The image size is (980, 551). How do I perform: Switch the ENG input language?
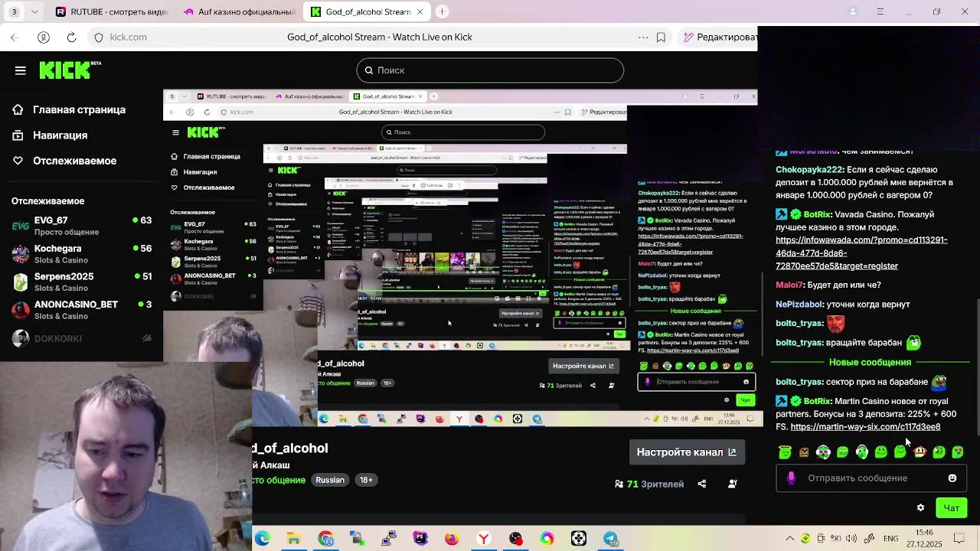point(890,539)
